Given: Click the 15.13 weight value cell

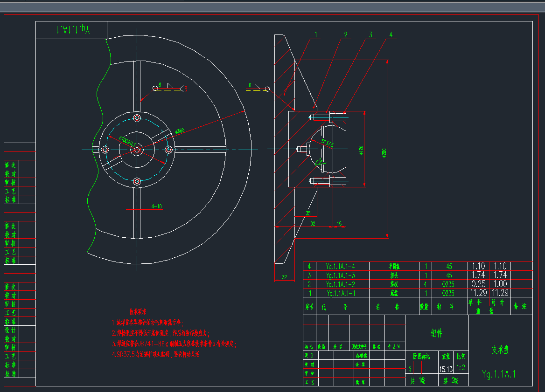Looking at the screenshot, I should pyautogui.click(x=446, y=369).
